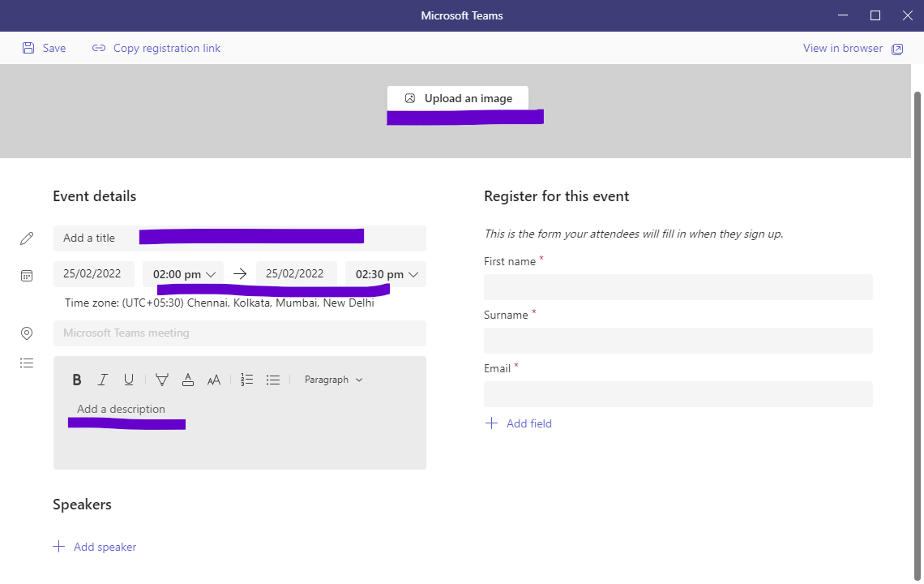The height and width of the screenshot is (584, 924).
Task: Click the copy registration link icon
Action: (98, 48)
